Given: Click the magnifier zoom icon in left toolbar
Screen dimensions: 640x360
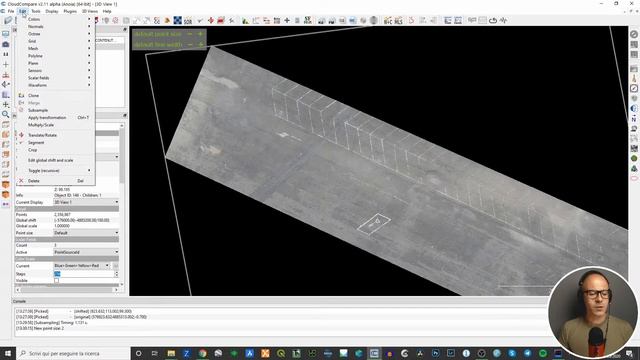Looking at the screenshot, I should (x=6, y=115).
